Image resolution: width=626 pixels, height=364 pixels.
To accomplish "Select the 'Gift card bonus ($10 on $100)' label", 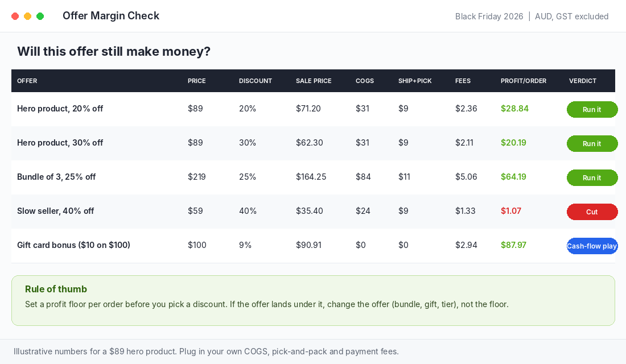I will point(73,245).
